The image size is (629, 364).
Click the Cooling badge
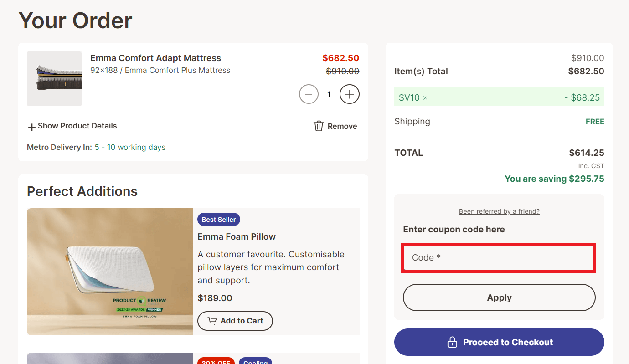click(255, 362)
